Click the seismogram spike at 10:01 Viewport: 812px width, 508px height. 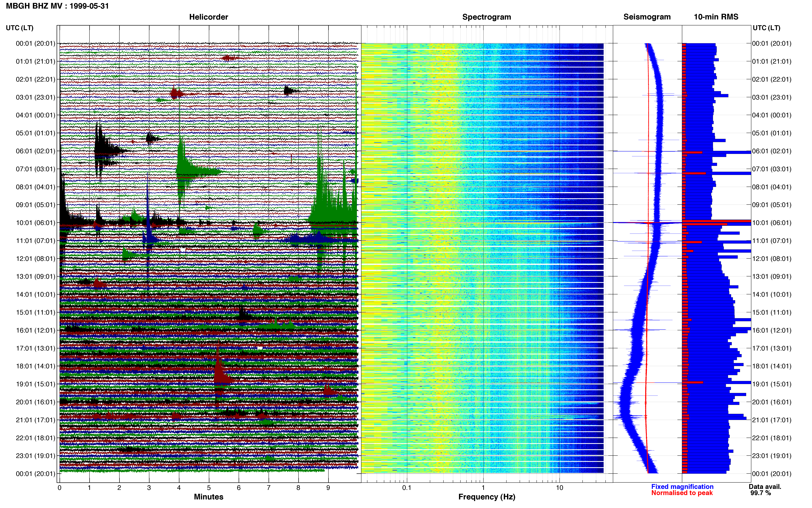click(x=647, y=222)
